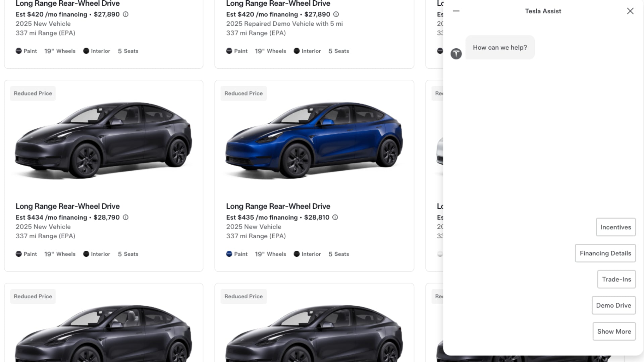
Task: Click info icon next to top-left $27,890
Action: (x=125, y=14)
